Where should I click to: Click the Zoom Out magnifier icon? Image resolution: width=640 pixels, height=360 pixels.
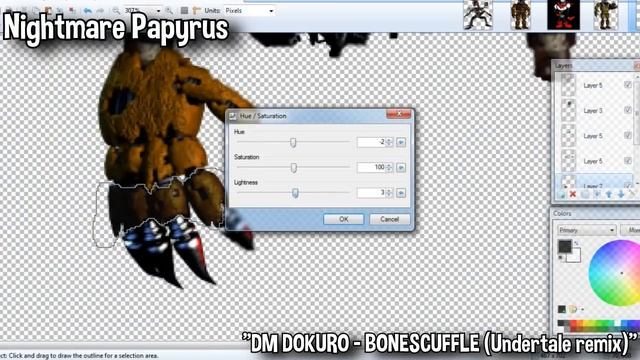[x=116, y=11]
